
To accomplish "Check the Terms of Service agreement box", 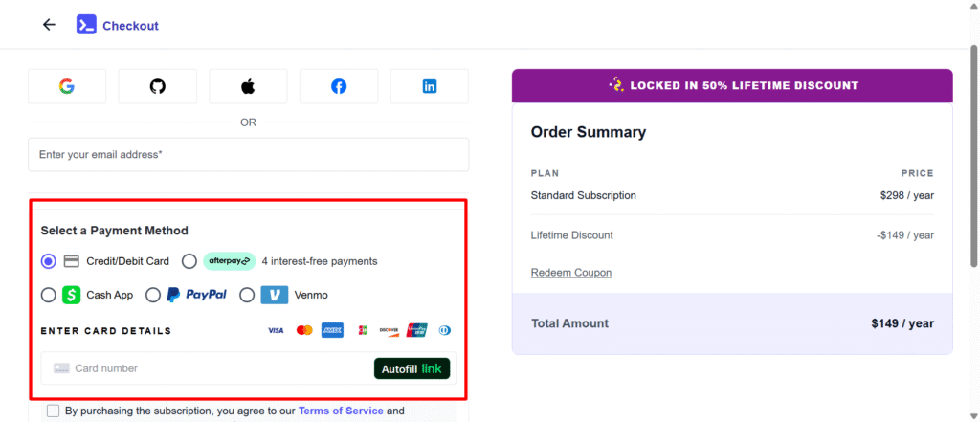I will (x=54, y=411).
